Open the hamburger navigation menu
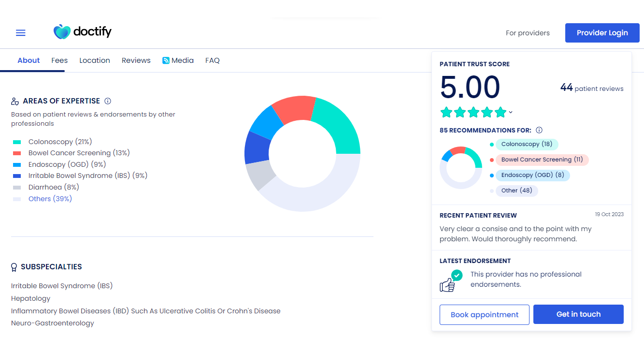The height and width of the screenshot is (352, 644). point(20,32)
